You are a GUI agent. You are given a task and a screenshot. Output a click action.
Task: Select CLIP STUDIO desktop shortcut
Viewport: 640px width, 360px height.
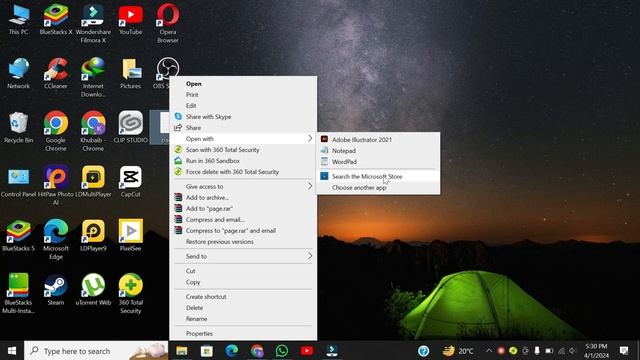[131, 127]
